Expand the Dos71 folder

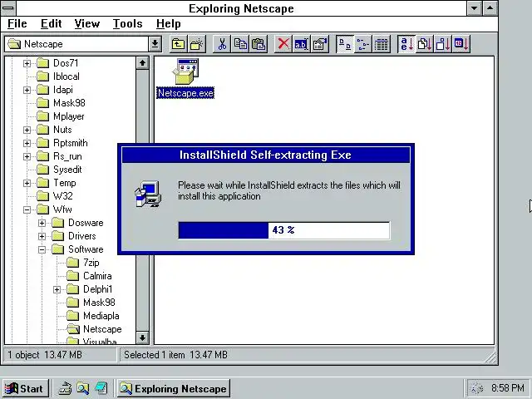27,63
